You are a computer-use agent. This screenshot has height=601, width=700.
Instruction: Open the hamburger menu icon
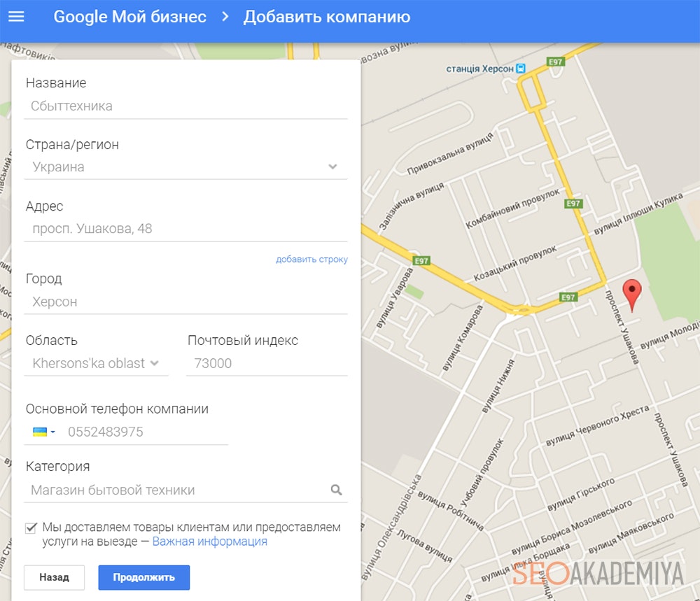tap(17, 17)
